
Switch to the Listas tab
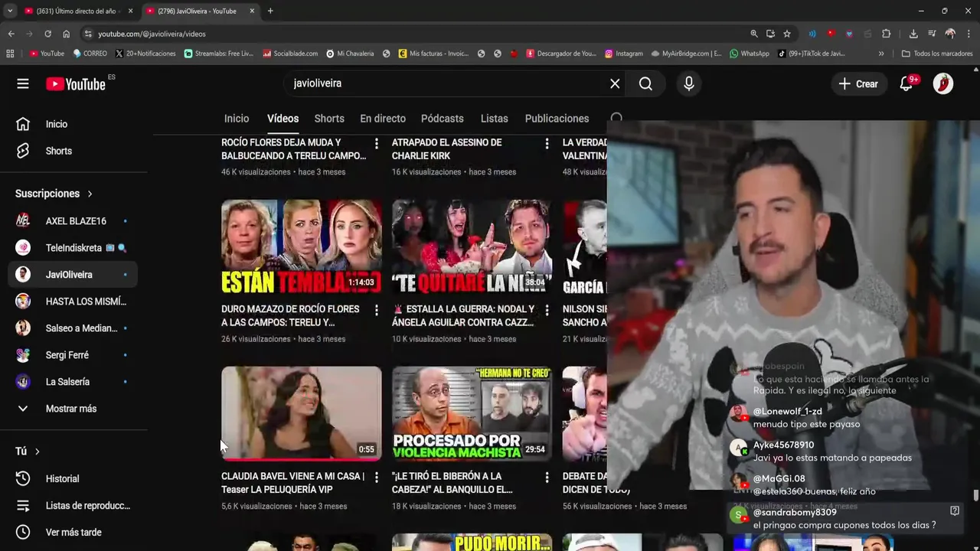point(495,119)
